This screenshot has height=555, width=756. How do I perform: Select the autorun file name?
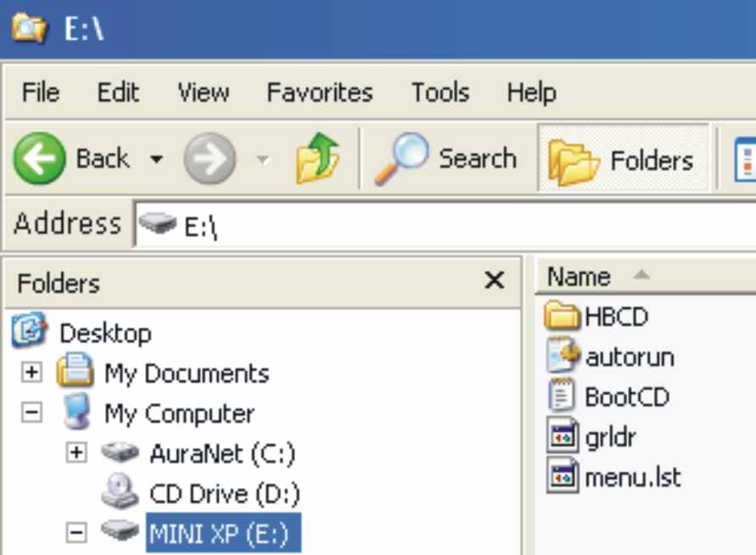(630, 357)
